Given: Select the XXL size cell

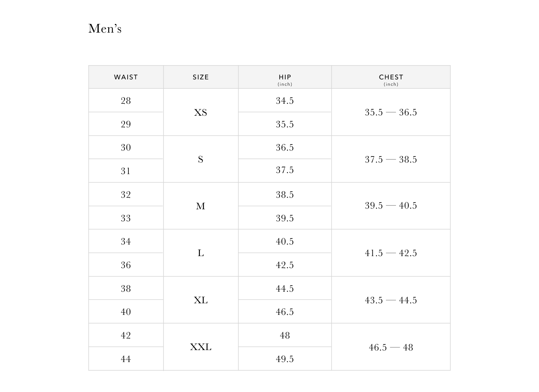Looking at the screenshot, I should 201,347.
